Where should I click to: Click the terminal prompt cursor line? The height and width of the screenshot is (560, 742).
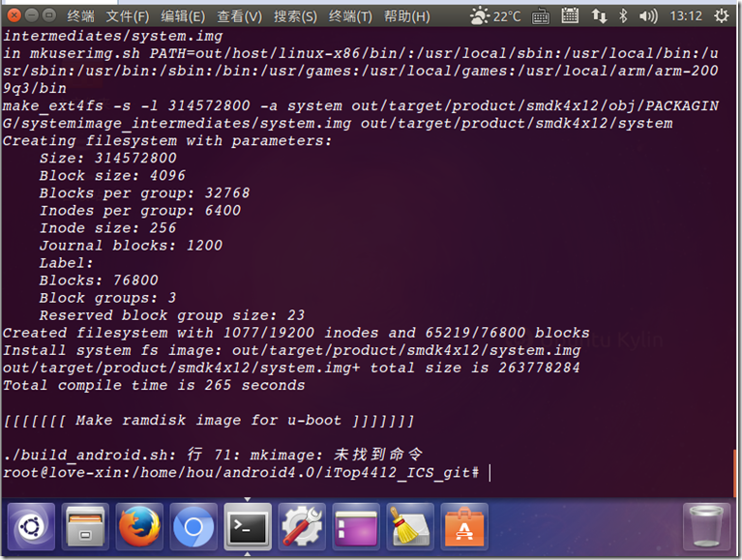247,473
